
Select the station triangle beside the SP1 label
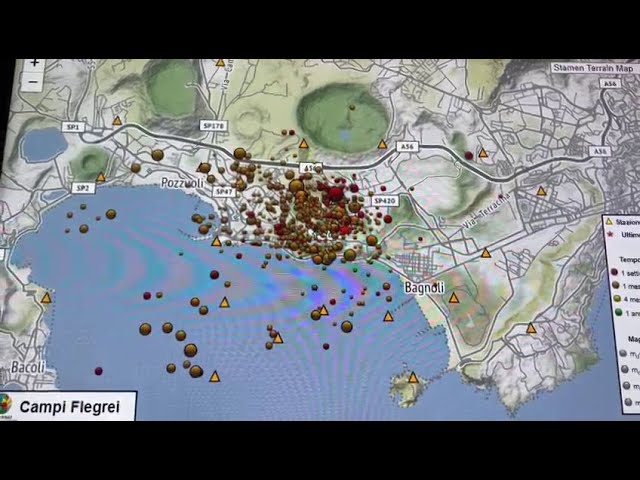(x=117, y=121)
